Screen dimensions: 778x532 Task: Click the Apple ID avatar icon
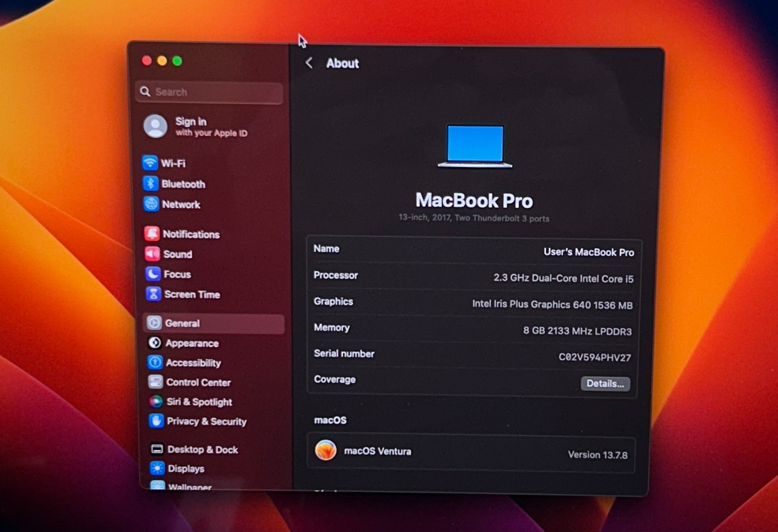156,126
